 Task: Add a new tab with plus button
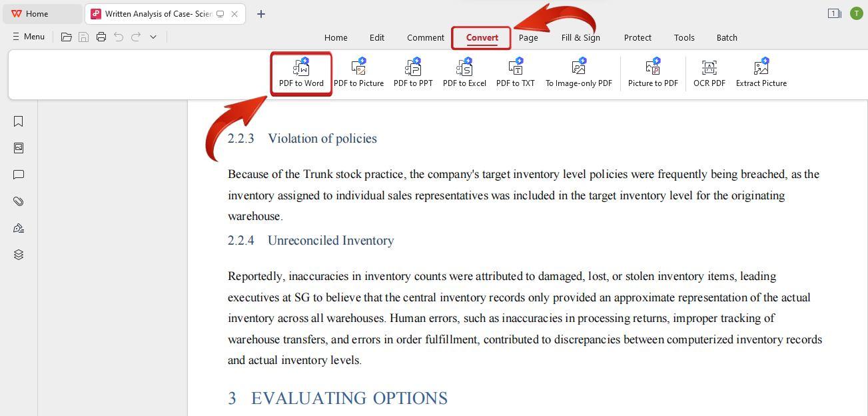[x=261, y=13]
